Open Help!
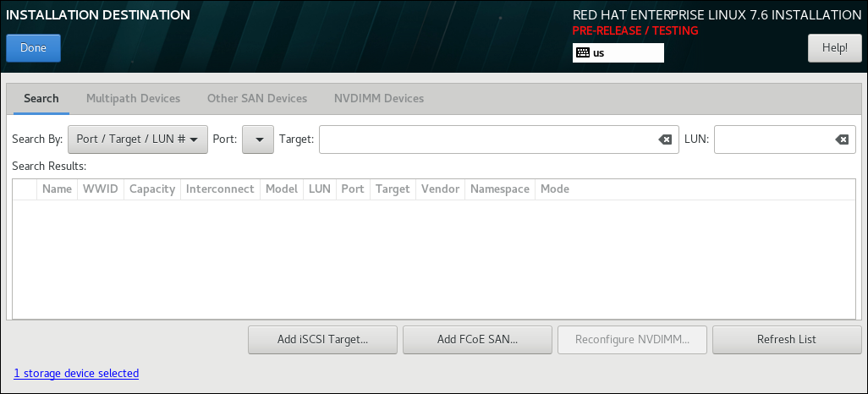 [834, 48]
